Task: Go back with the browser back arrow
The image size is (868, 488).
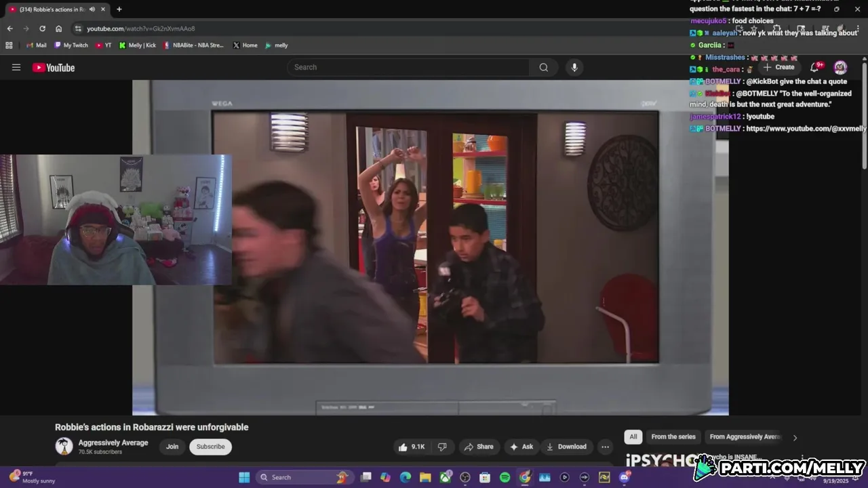Action: [x=9, y=28]
